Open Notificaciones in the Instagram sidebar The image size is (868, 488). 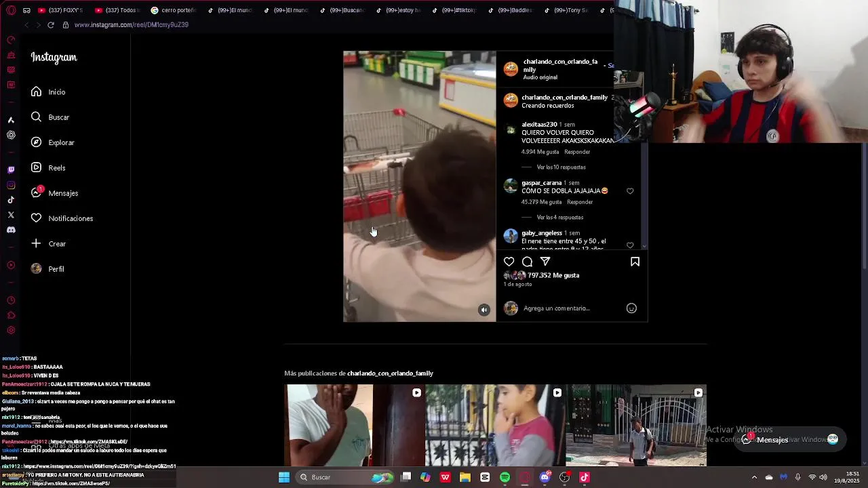pyautogui.click(x=62, y=218)
